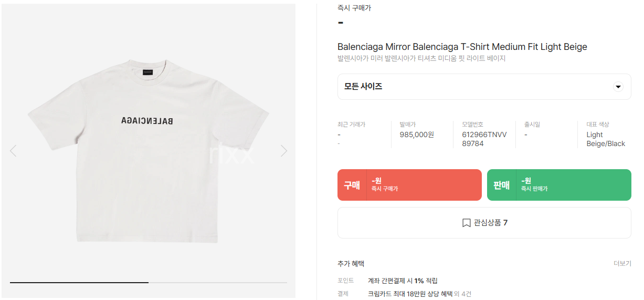
Task: Click the 관심상품 7 label
Action: click(491, 223)
